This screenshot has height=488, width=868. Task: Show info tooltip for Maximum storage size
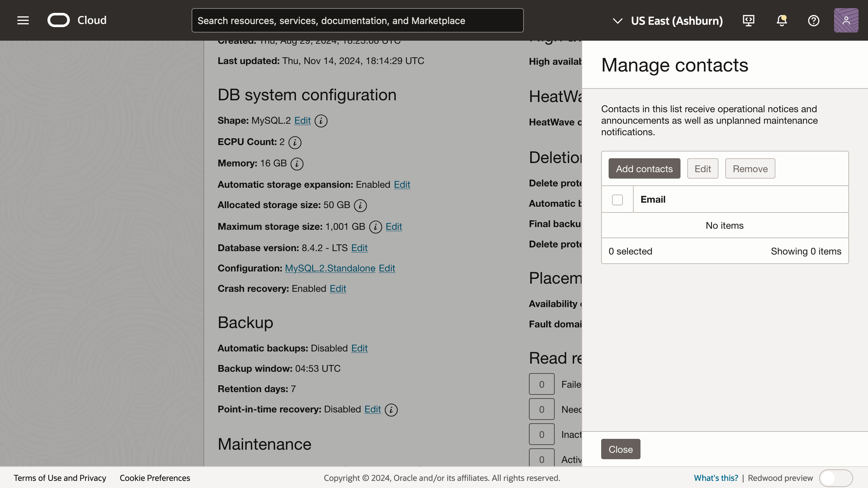(375, 227)
